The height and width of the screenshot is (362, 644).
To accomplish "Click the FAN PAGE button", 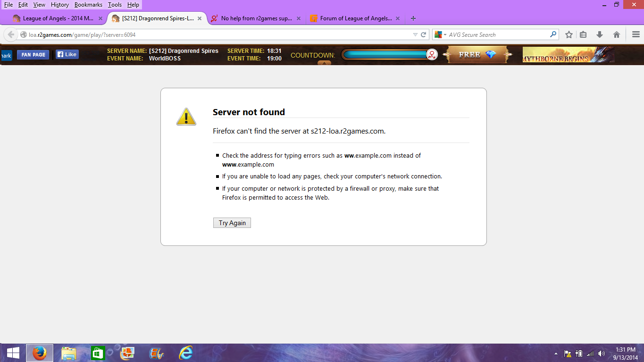I will (x=33, y=55).
